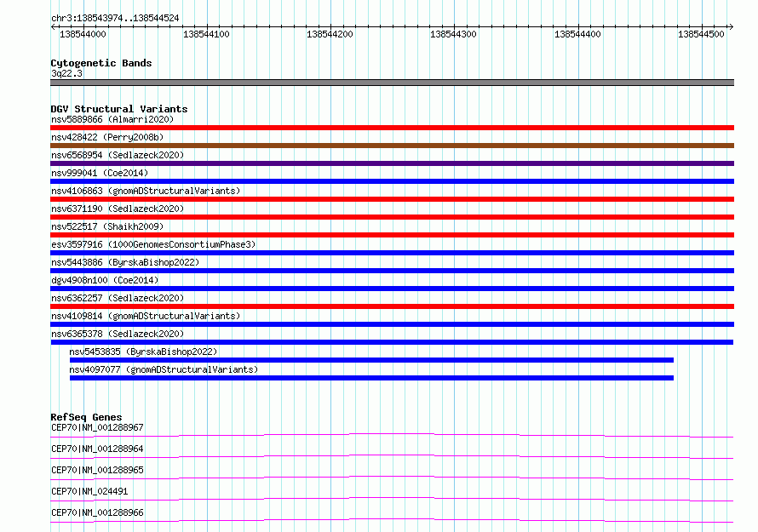Open esv3597916 (1000GenomesConsortiumPhase3) label

pyautogui.click(x=153, y=244)
